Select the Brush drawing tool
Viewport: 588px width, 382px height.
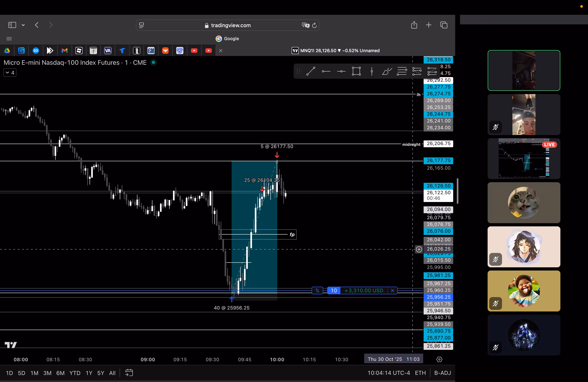point(387,71)
